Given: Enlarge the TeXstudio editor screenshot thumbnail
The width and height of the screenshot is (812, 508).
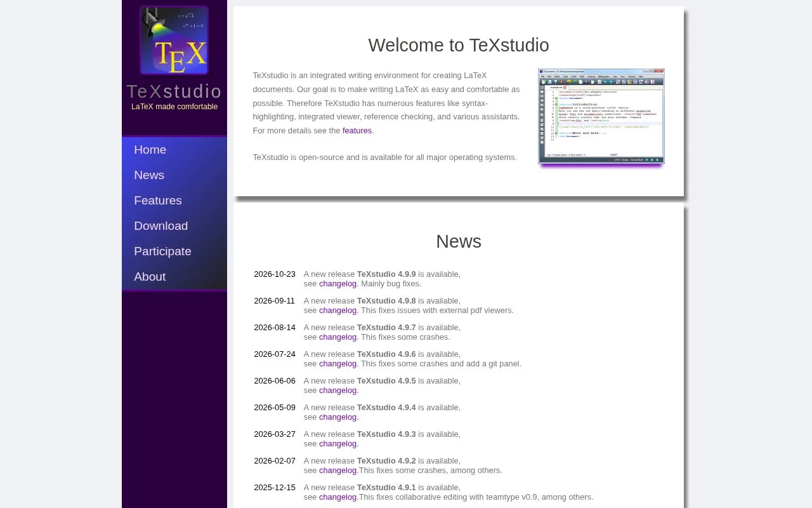Looking at the screenshot, I should [x=601, y=116].
